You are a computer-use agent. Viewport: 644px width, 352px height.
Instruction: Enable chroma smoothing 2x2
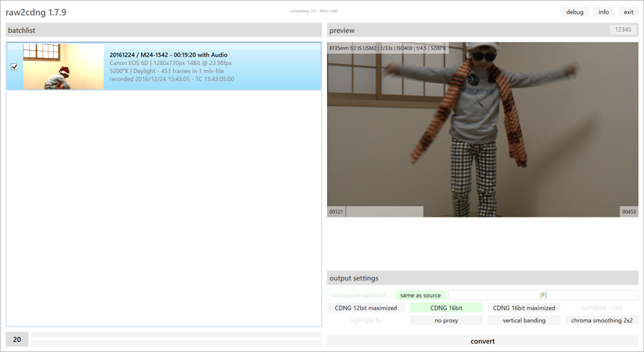click(602, 321)
